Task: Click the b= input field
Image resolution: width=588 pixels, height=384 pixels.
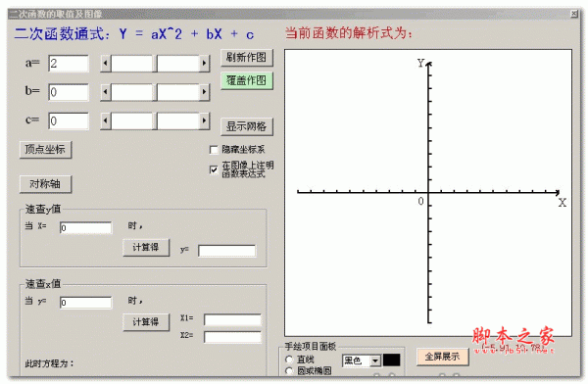Action: point(69,92)
